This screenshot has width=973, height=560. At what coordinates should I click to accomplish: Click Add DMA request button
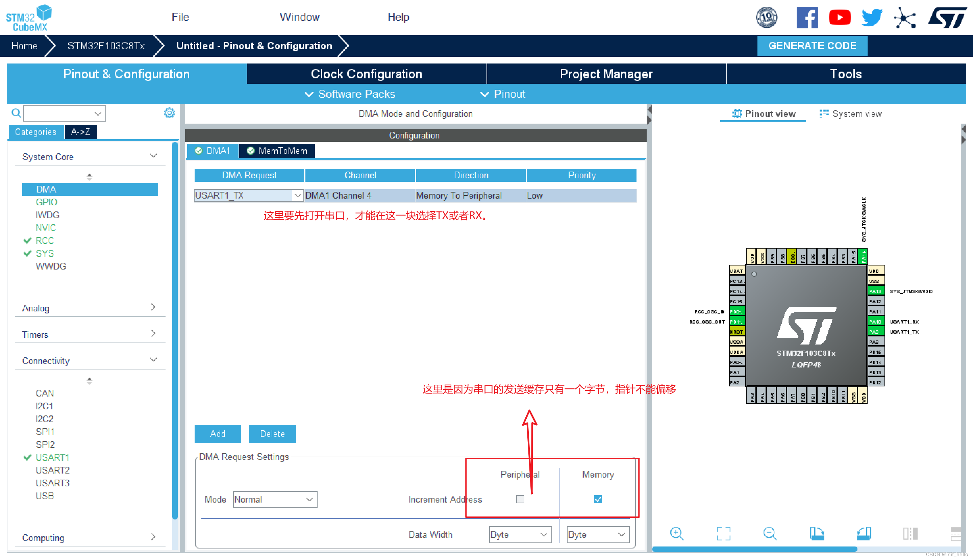click(217, 434)
